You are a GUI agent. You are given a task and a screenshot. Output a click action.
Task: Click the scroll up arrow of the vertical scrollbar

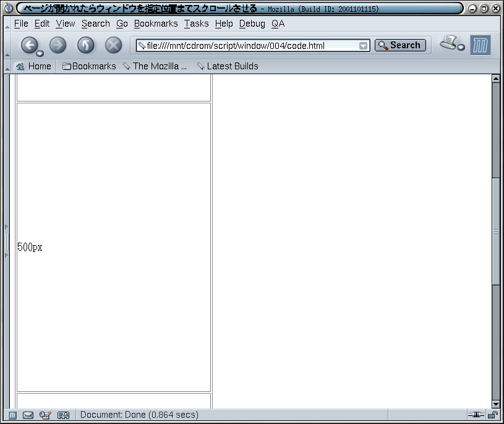(495, 79)
